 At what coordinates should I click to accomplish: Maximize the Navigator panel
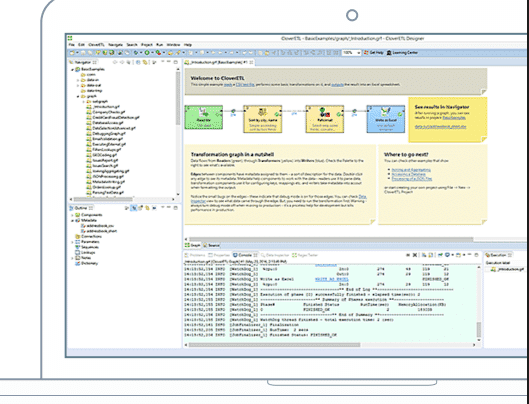[175, 62]
